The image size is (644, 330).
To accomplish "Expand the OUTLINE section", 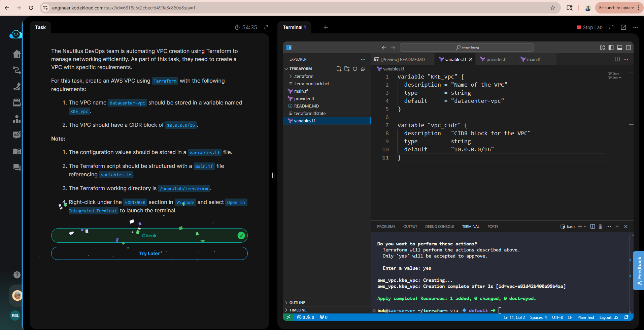I will click(x=297, y=303).
